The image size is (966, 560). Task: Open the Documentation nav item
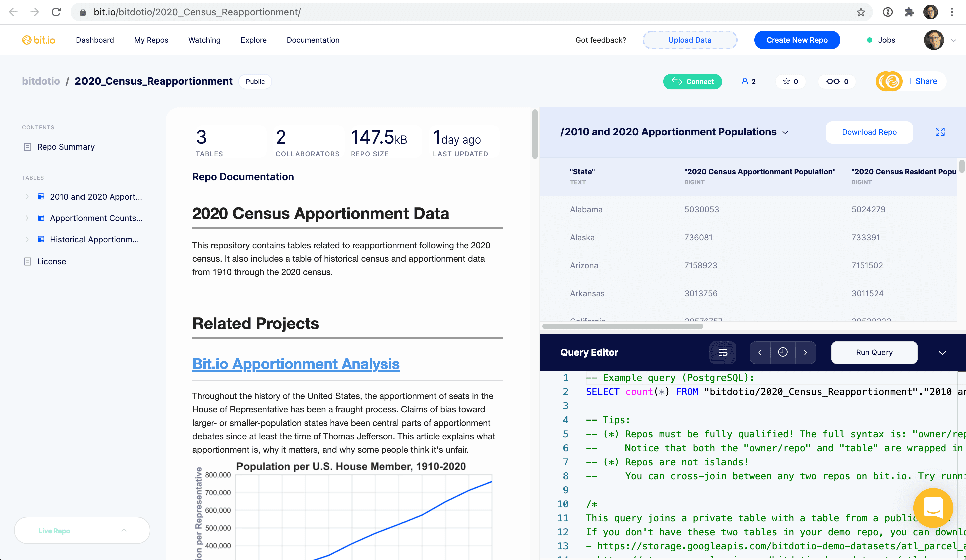coord(313,40)
